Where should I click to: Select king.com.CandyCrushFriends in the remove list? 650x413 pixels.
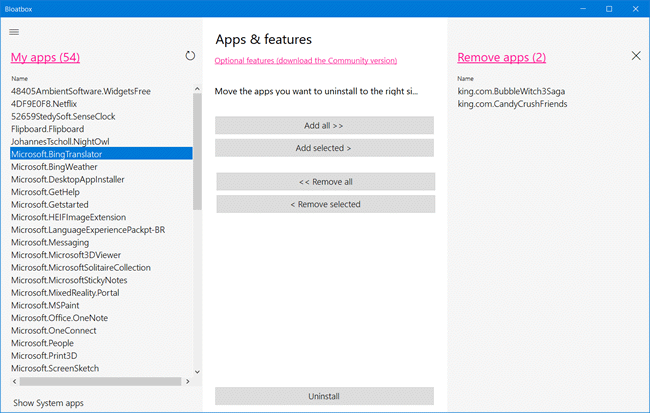coord(512,104)
